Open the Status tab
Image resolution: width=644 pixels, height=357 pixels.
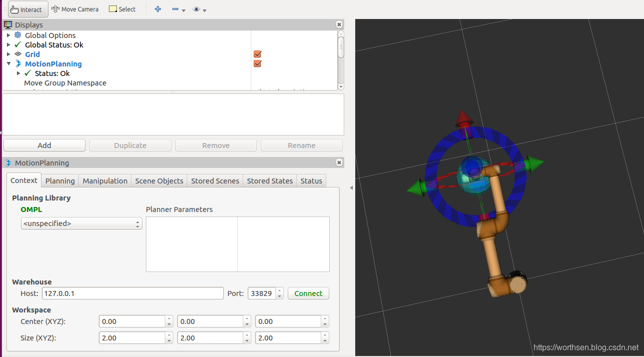point(311,181)
